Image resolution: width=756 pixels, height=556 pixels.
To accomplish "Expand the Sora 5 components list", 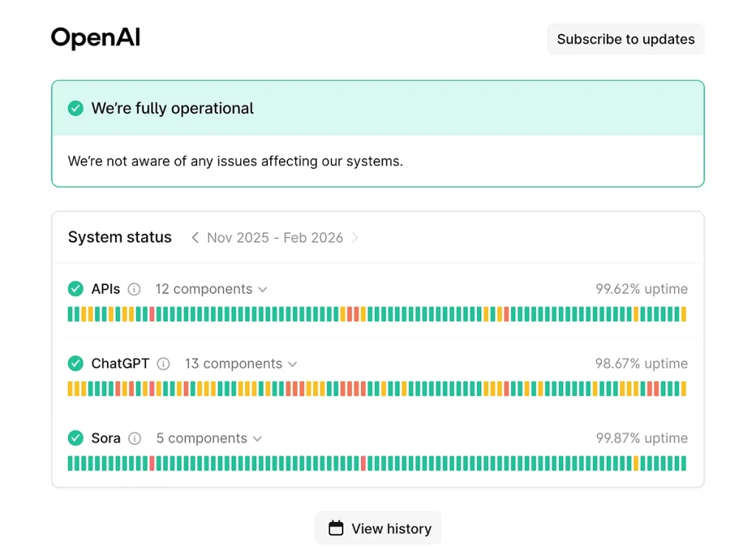I will (x=209, y=439).
